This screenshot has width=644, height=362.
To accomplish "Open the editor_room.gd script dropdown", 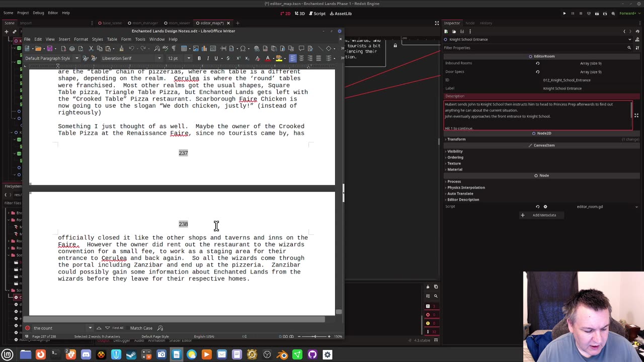I will [636, 207].
